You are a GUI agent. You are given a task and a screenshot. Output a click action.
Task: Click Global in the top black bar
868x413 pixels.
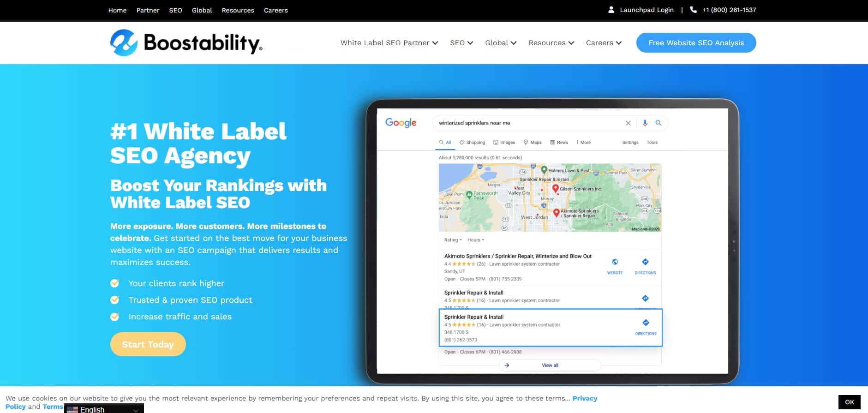(x=202, y=10)
